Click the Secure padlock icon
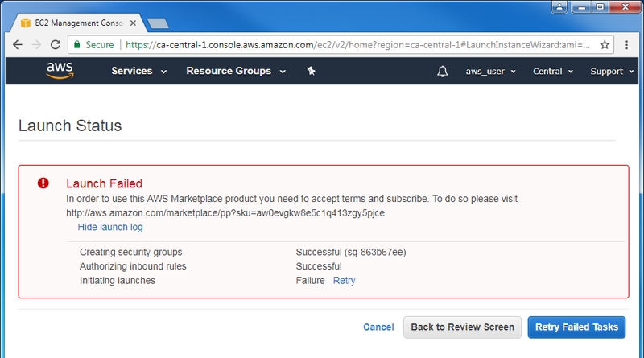This screenshot has height=358, width=644. pos(76,45)
